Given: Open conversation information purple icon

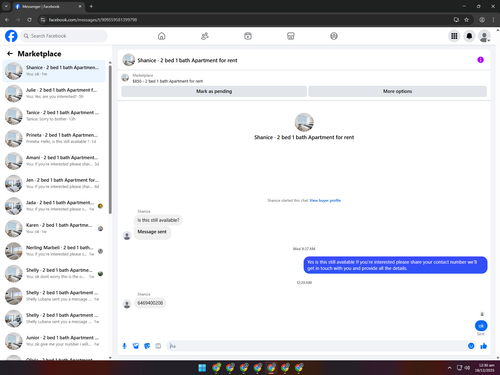Looking at the screenshot, I should click(x=480, y=60).
